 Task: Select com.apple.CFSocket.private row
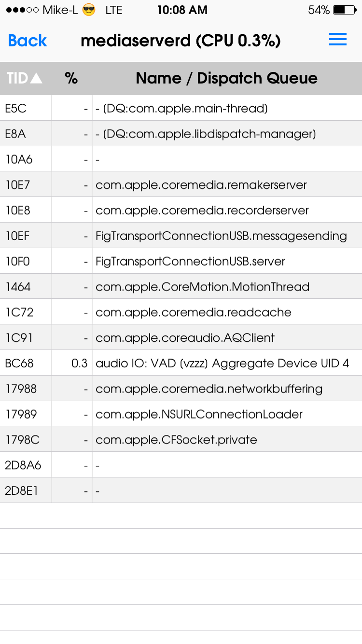tap(181, 440)
